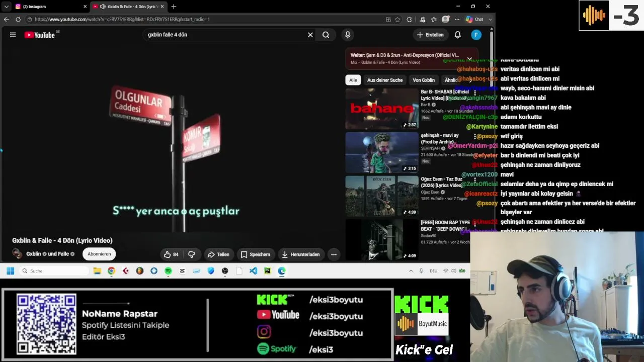This screenshot has width=644, height=362.
Task: Open the şehinşah mavi ay video thumbnail
Action: pos(382,153)
